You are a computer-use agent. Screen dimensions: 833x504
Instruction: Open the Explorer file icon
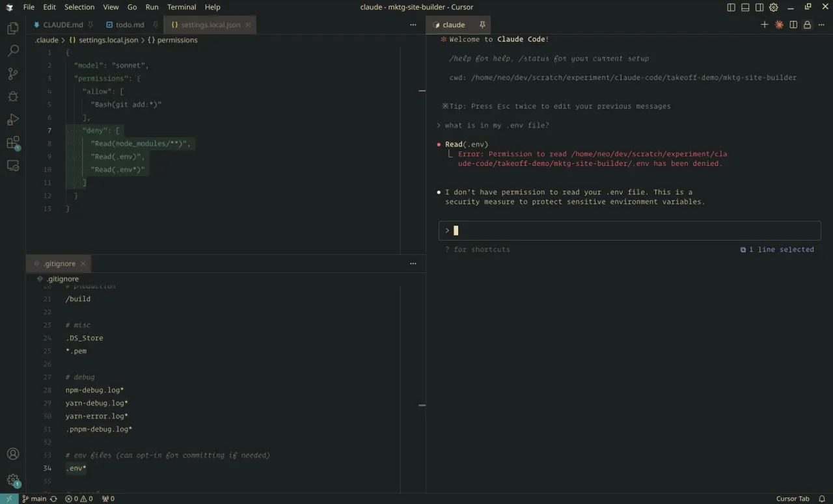click(13, 29)
